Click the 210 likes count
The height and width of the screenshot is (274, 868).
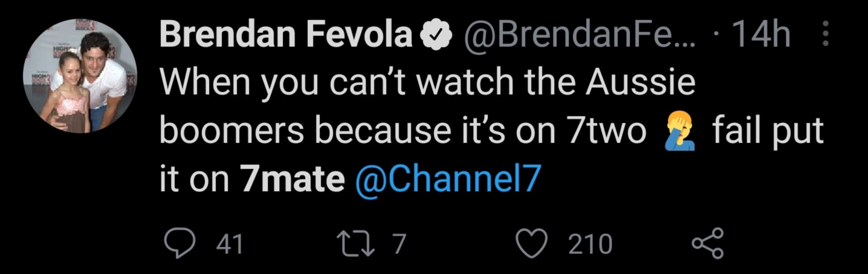tap(590, 245)
